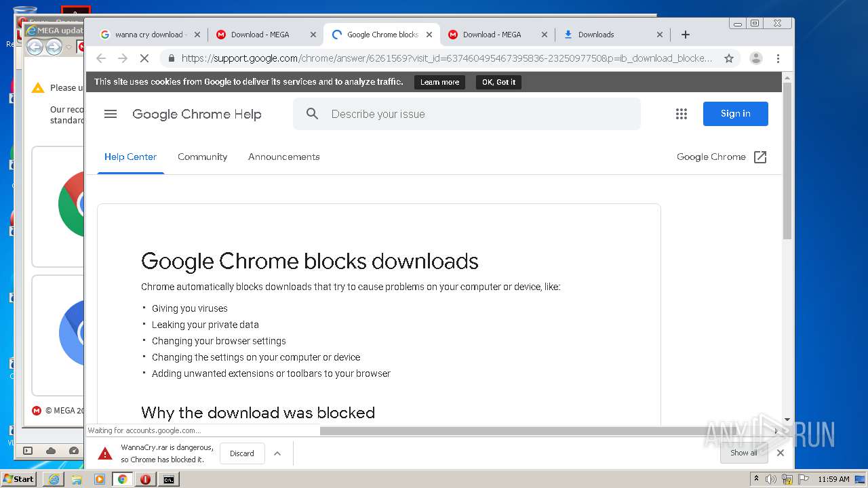Screen dimensions: 868x488
Task: Close the second 'Download - MEGA' tab
Action: click(x=545, y=35)
